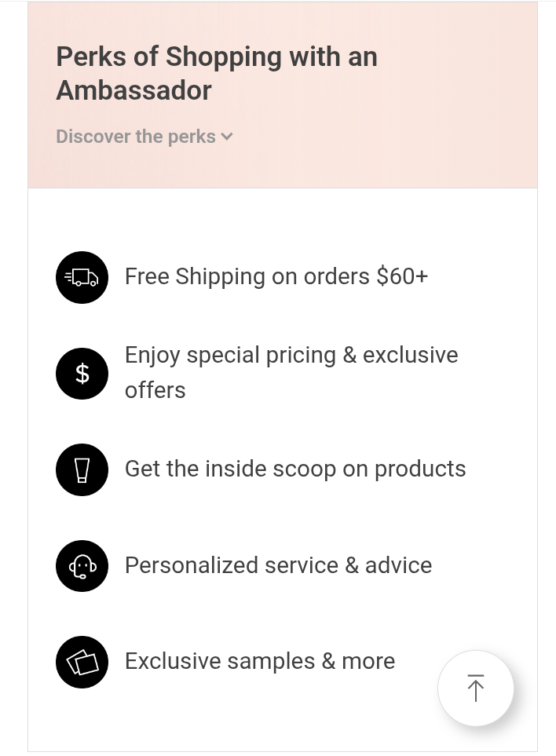Click the word "advice" in service perk
This screenshot has width=556, height=756.
tap(398, 565)
